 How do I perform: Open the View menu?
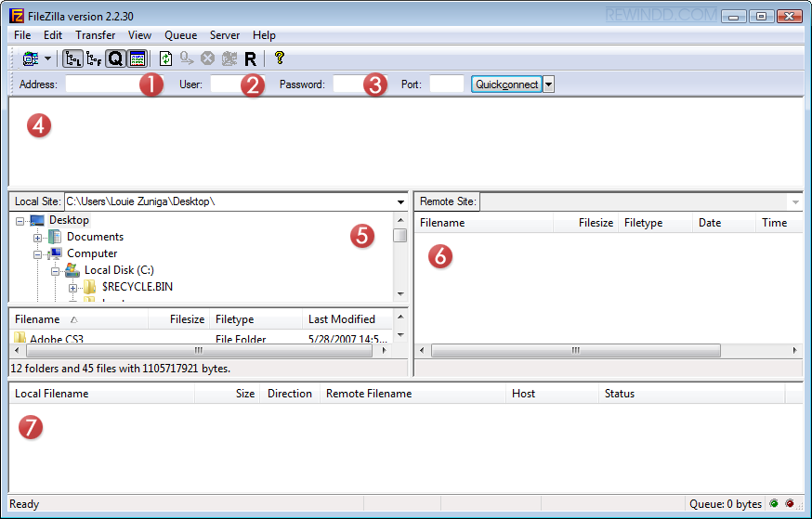[x=139, y=35]
